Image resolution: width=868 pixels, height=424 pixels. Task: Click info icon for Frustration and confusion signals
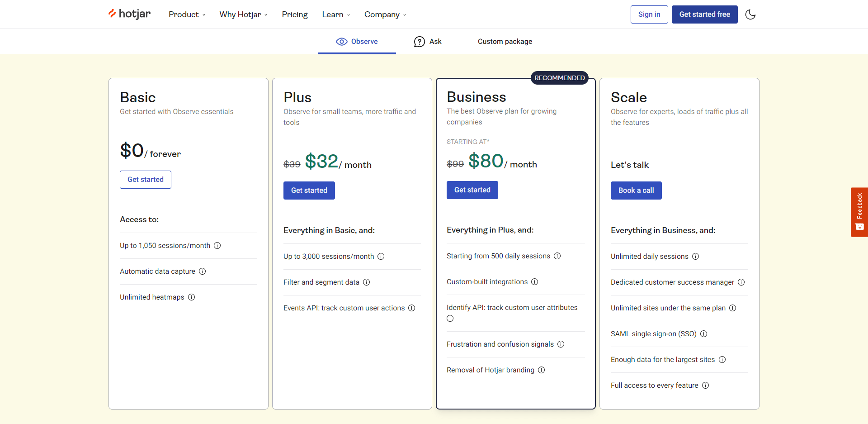coord(561,344)
